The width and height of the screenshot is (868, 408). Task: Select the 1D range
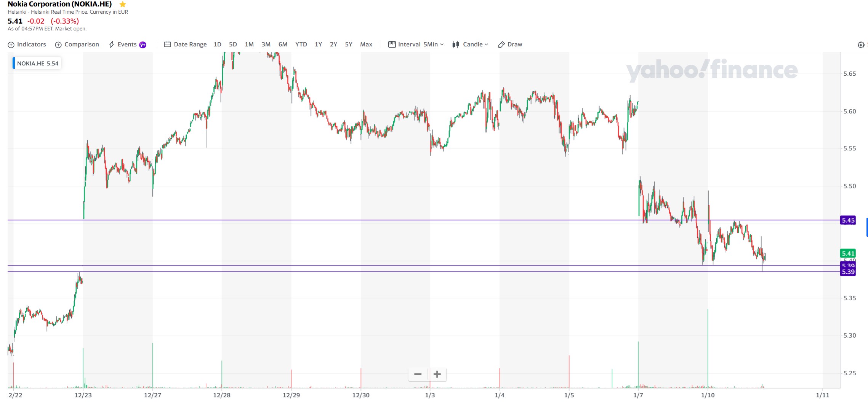click(218, 45)
